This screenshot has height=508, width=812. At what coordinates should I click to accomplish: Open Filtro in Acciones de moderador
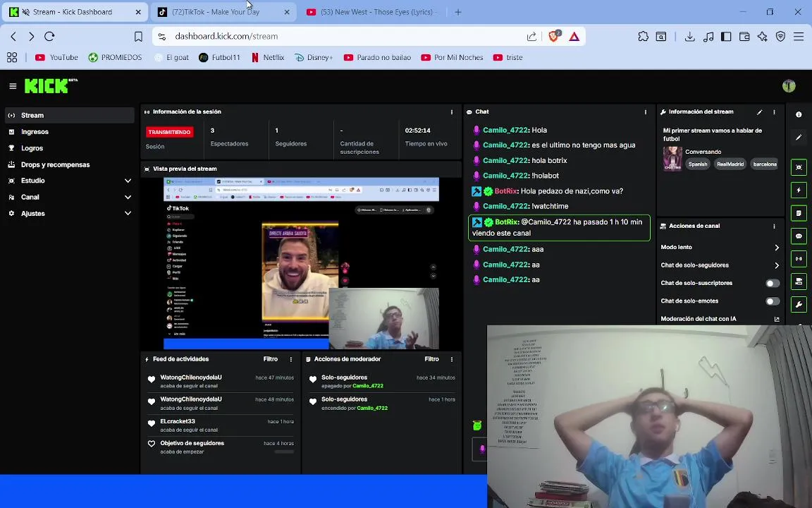pos(431,359)
